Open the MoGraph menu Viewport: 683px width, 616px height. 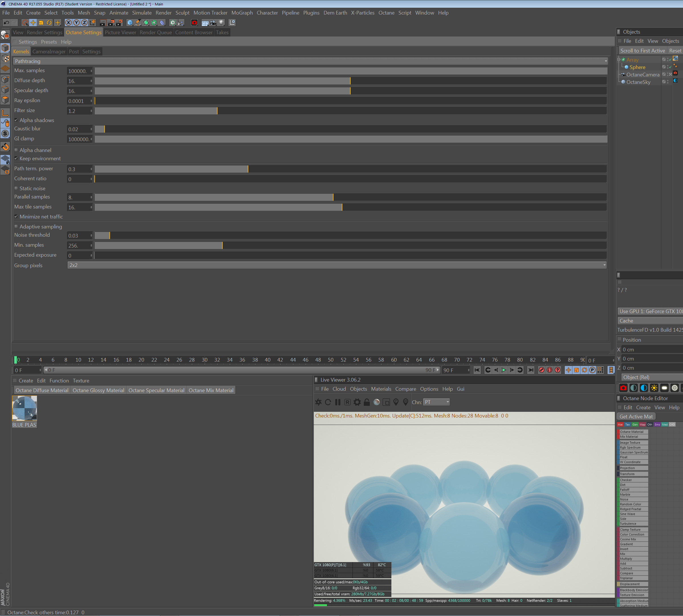[x=242, y=13]
